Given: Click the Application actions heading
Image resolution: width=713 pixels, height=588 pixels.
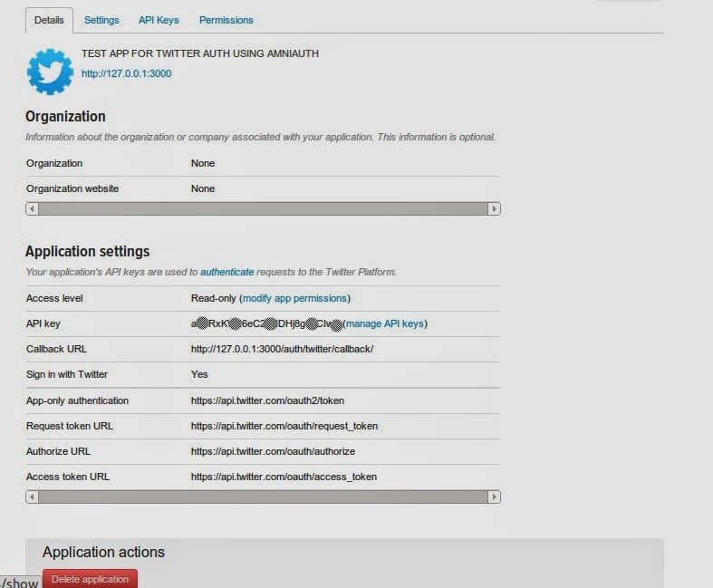Looking at the screenshot, I should [103, 552].
